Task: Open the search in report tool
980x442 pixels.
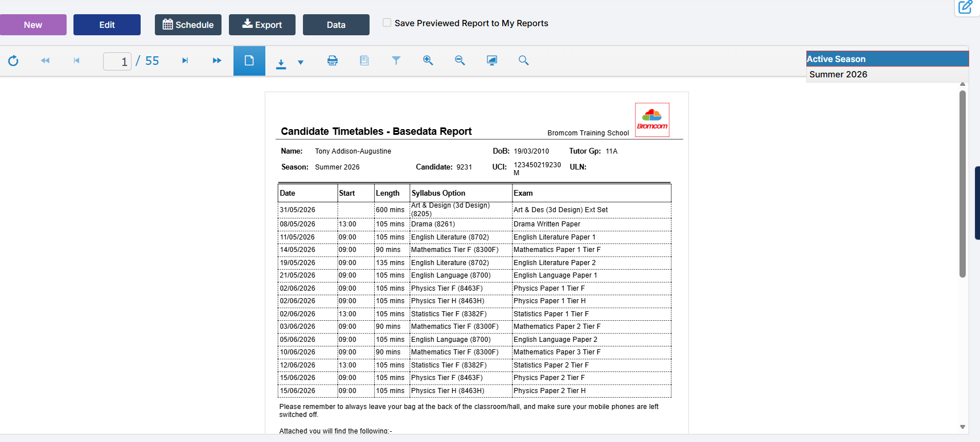Action: pos(524,61)
